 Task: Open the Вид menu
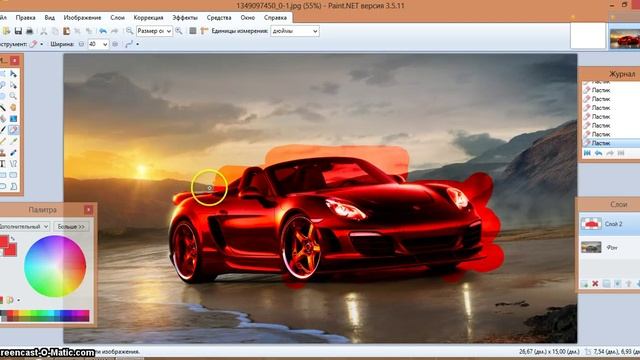(x=49, y=18)
